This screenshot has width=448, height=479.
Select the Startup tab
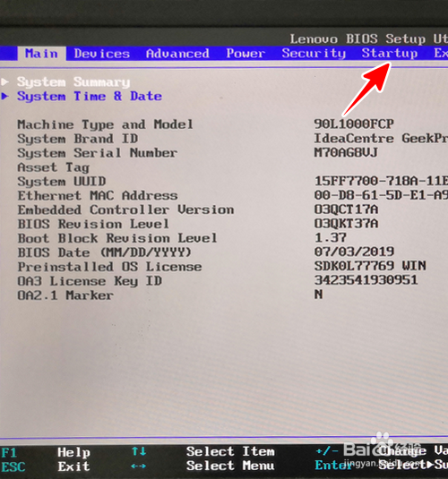[x=390, y=53]
